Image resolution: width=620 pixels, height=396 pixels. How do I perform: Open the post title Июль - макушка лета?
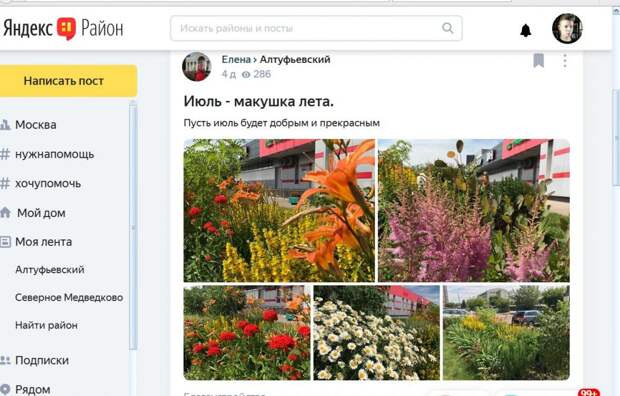(259, 102)
